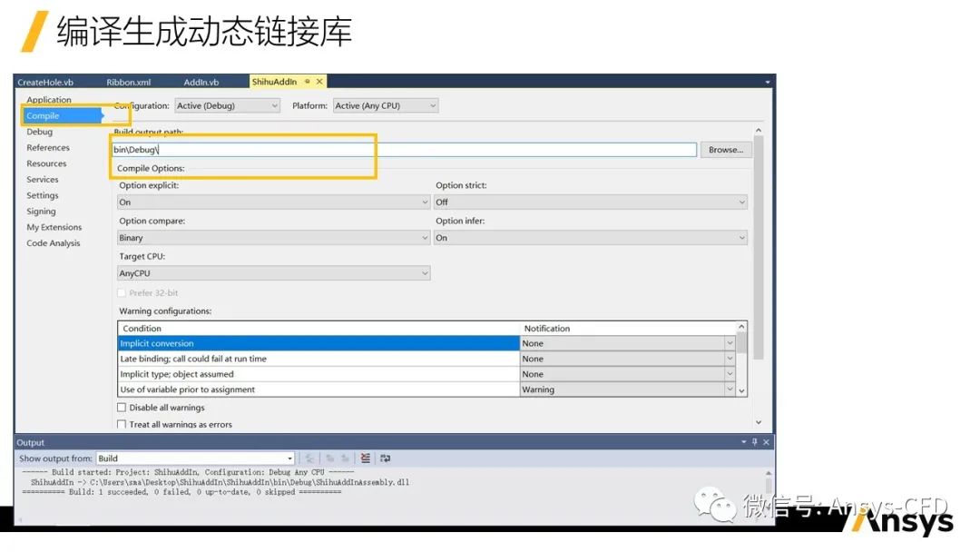Select References in the side navigation

click(48, 147)
